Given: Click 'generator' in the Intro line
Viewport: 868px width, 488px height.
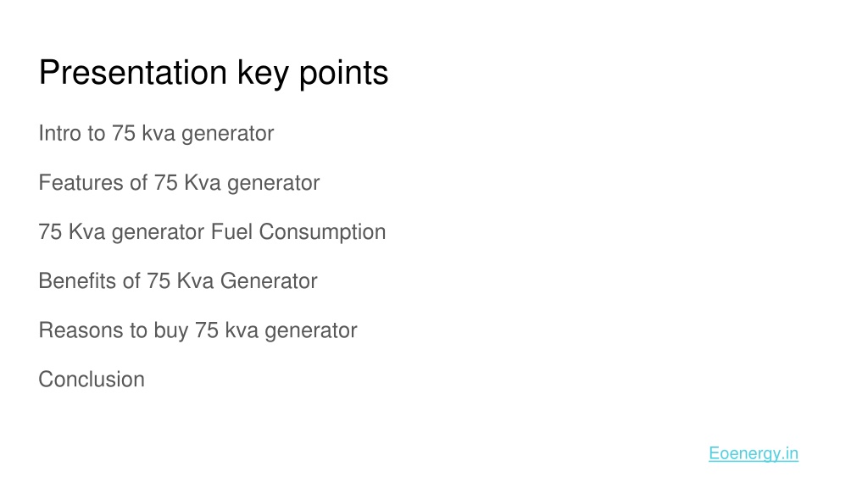Looking at the screenshot, I should (227, 135).
